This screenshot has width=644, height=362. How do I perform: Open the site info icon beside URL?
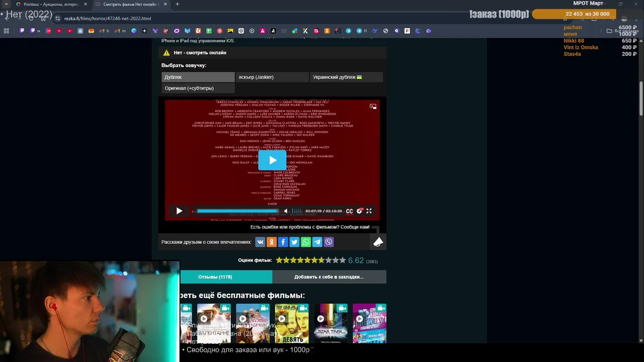[x=57, y=19]
